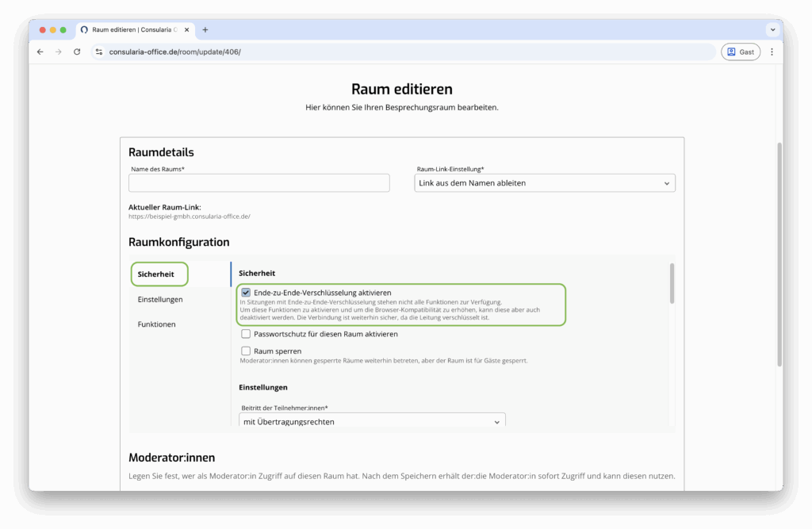Open the Funktionen tab

tap(157, 324)
